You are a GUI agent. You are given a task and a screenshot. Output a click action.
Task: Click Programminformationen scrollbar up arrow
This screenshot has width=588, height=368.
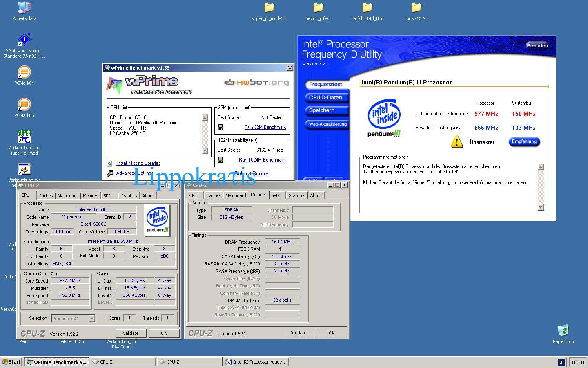(x=541, y=166)
